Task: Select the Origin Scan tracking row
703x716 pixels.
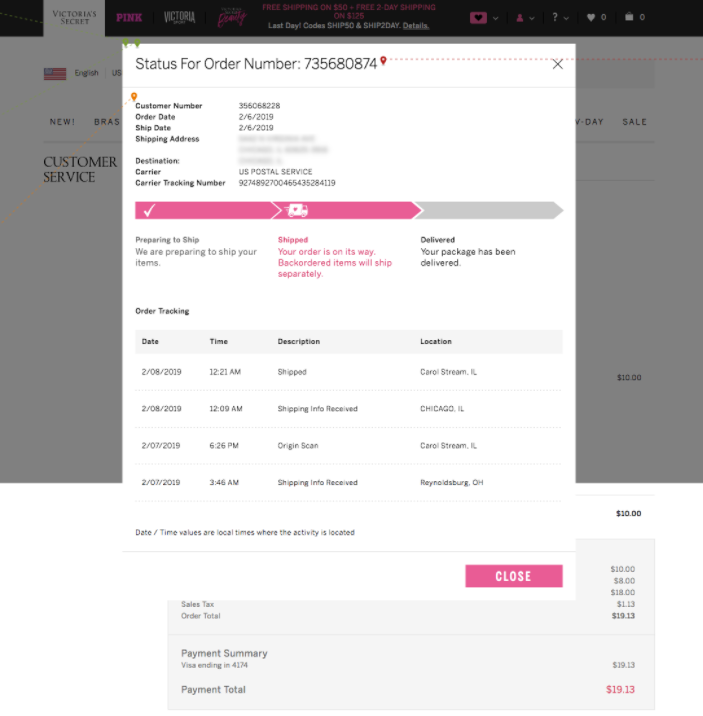Action: coord(349,446)
